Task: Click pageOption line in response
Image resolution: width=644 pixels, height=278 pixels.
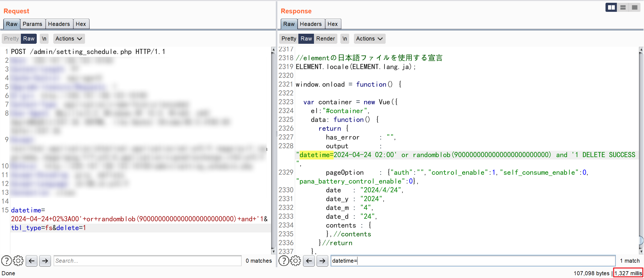Action: coord(457,172)
